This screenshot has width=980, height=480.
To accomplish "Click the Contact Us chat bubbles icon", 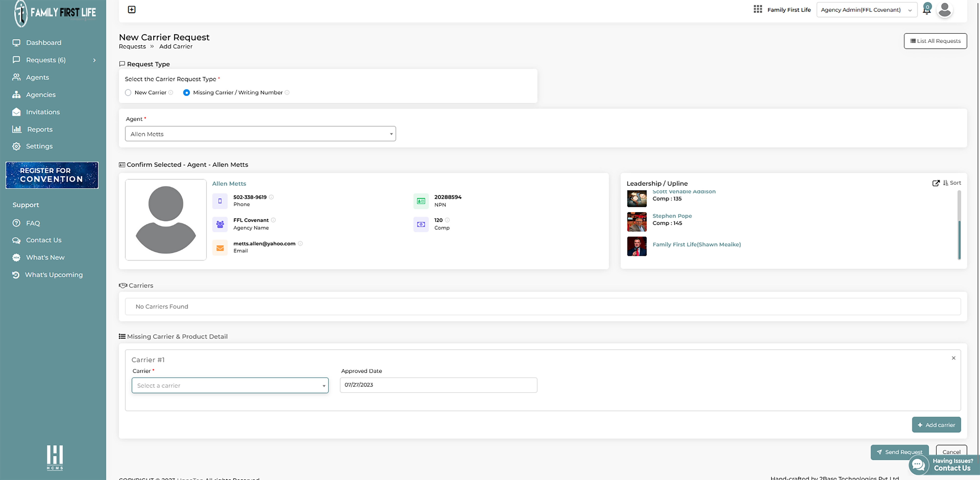I will (16, 240).
